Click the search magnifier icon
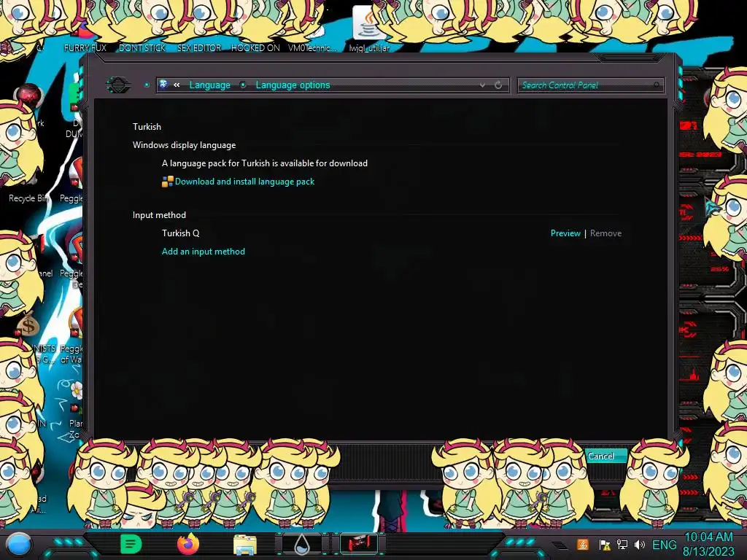The image size is (747, 560). pos(656,85)
